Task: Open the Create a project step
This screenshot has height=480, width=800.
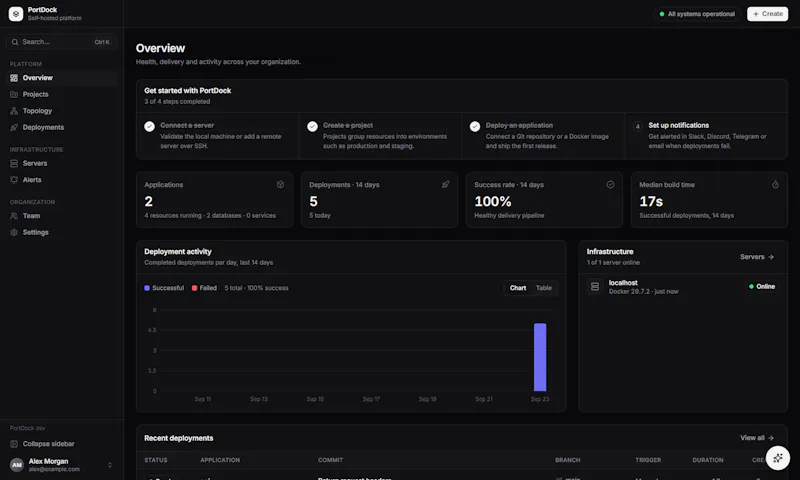Action: tap(380, 136)
